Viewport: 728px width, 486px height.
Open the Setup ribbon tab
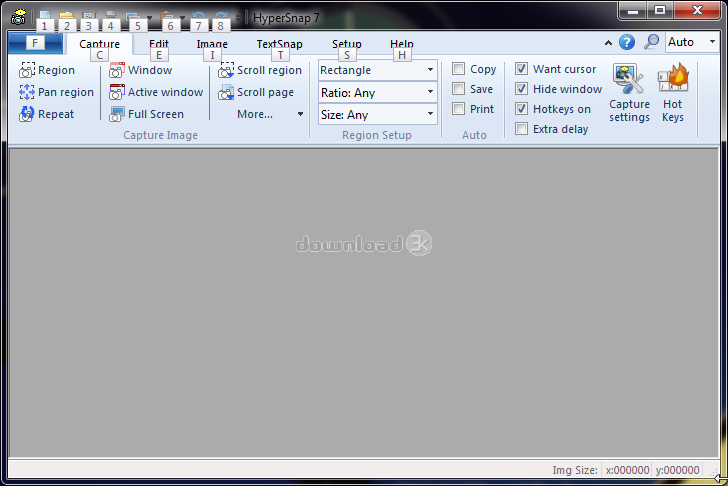pos(347,44)
